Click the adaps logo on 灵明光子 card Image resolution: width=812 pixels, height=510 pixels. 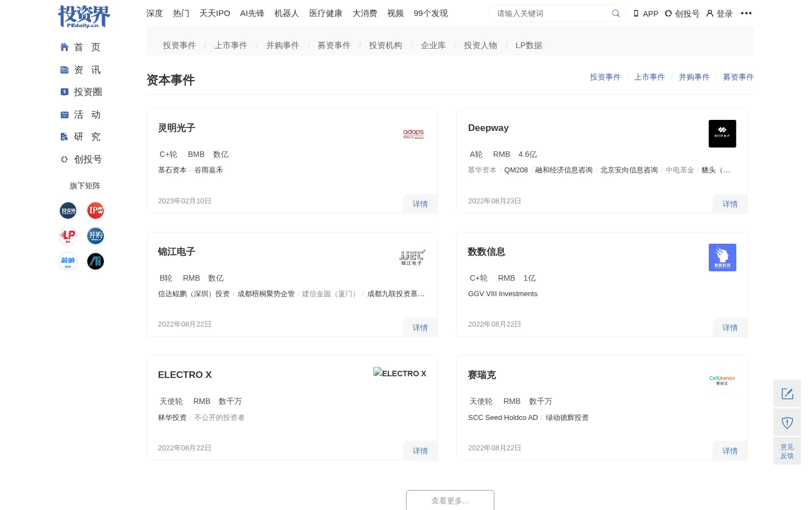click(413, 134)
